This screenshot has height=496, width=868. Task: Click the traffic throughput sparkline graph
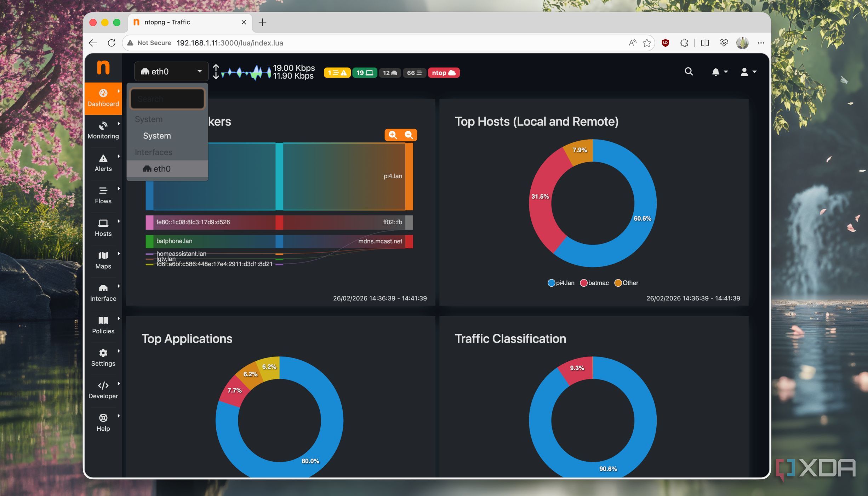click(246, 72)
